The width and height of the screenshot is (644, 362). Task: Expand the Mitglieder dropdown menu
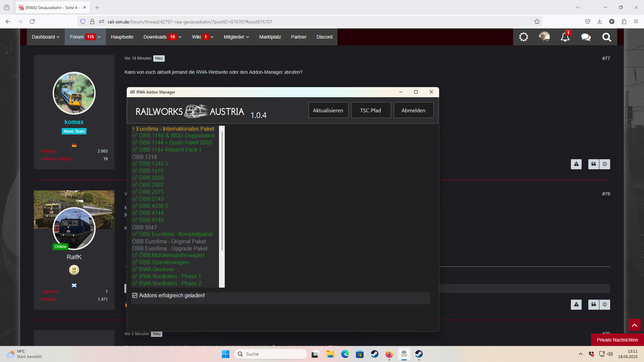(x=236, y=37)
